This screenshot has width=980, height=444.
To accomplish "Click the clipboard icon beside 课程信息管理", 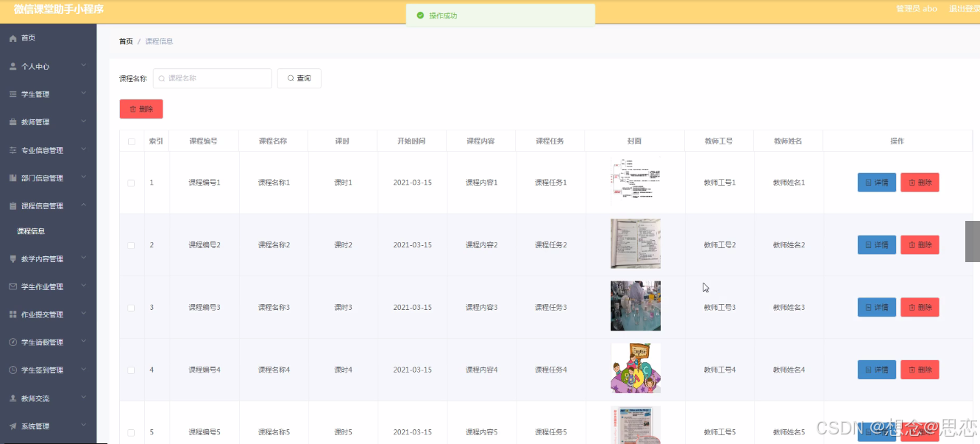I will [13, 206].
